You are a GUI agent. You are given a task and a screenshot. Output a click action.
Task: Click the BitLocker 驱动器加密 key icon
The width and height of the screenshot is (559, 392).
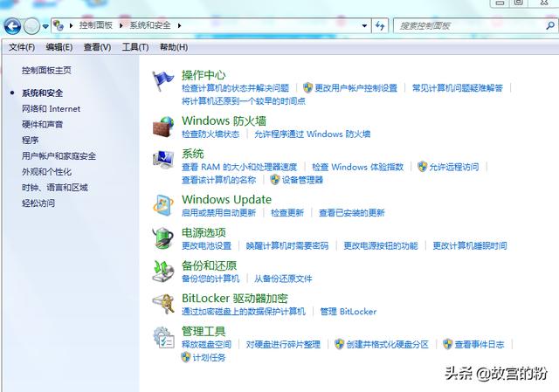pyautogui.click(x=164, y=304)
